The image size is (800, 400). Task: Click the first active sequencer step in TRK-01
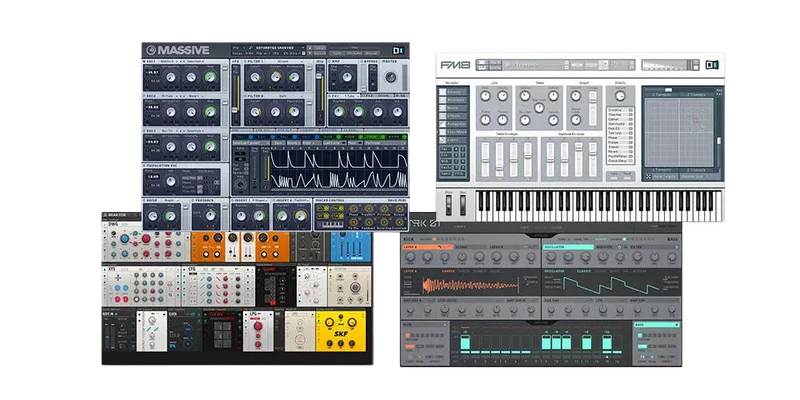pos(465,342)
